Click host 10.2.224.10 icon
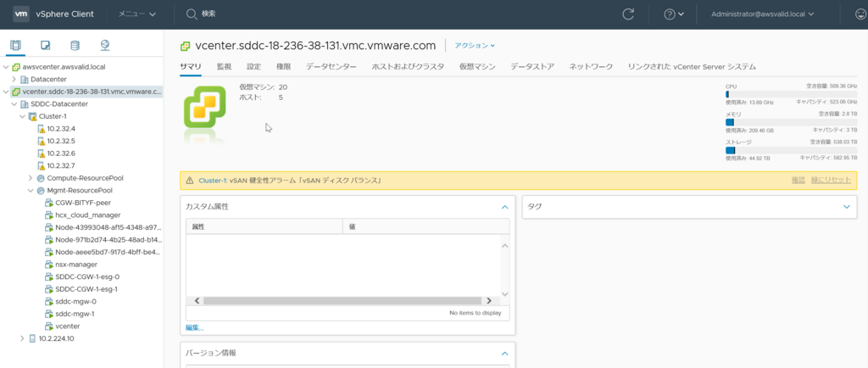The image size is (868, 368). pos(32,338)
